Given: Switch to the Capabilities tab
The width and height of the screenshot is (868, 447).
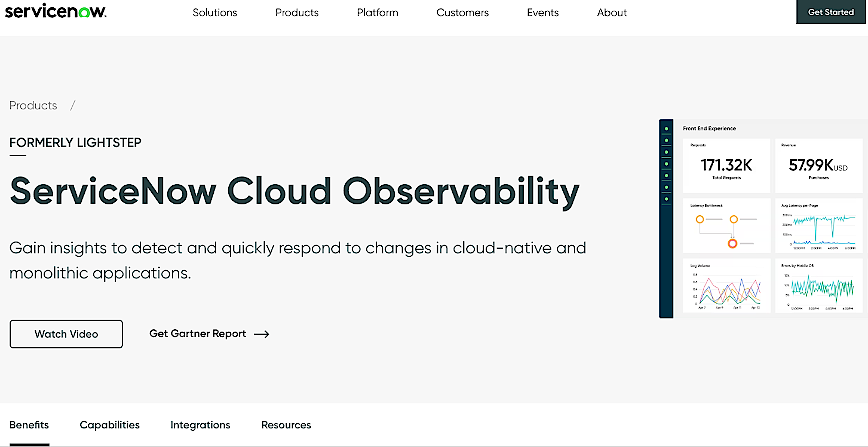Looking at the screenshot, I should pyautogui.click(x=110, y=425).
